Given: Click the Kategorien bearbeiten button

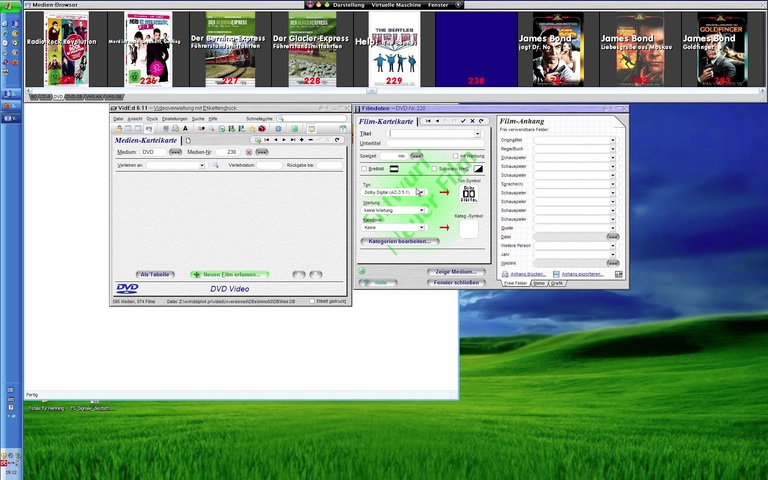Looking at the screenshot, I should tap(400, 241).
